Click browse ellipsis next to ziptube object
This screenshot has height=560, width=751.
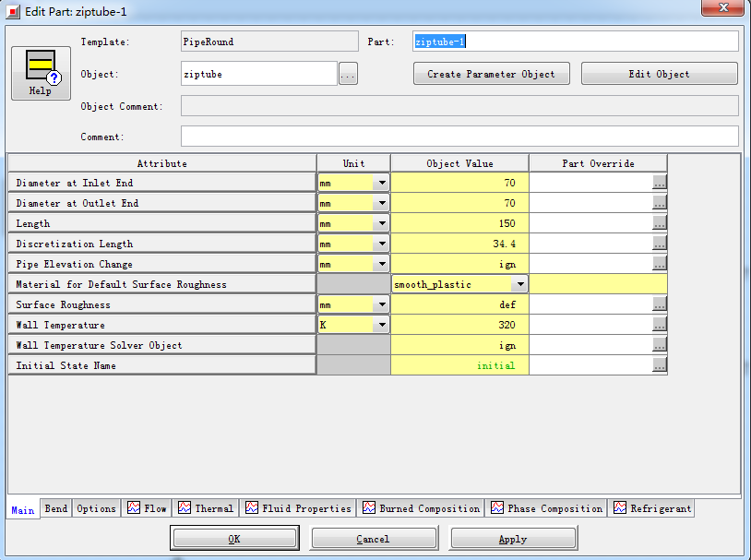coord(348,75)
